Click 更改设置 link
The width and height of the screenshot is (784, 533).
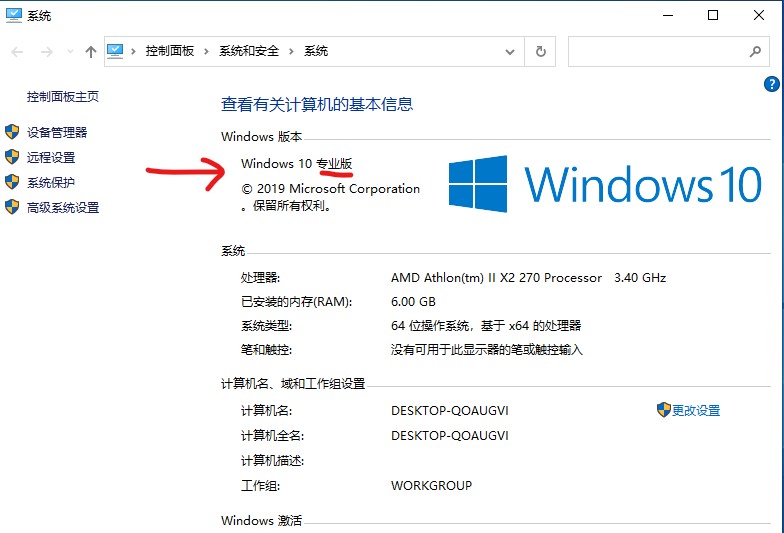696,410
